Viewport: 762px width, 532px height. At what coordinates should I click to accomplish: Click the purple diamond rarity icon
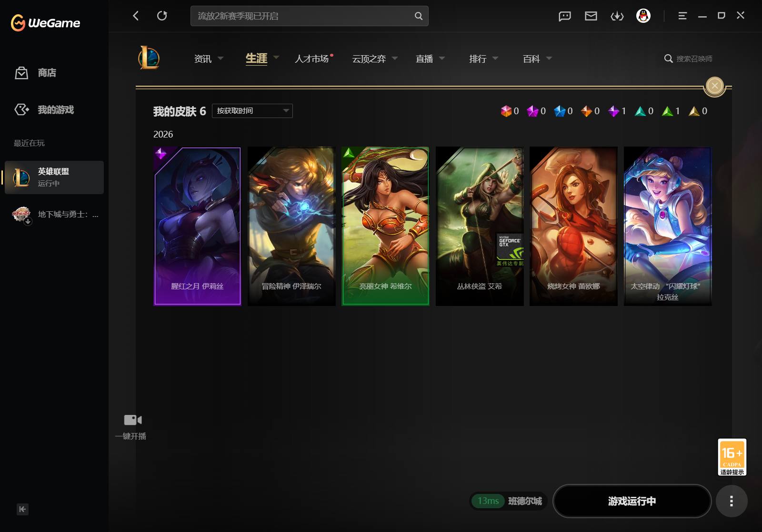click(x=613, y=111)
